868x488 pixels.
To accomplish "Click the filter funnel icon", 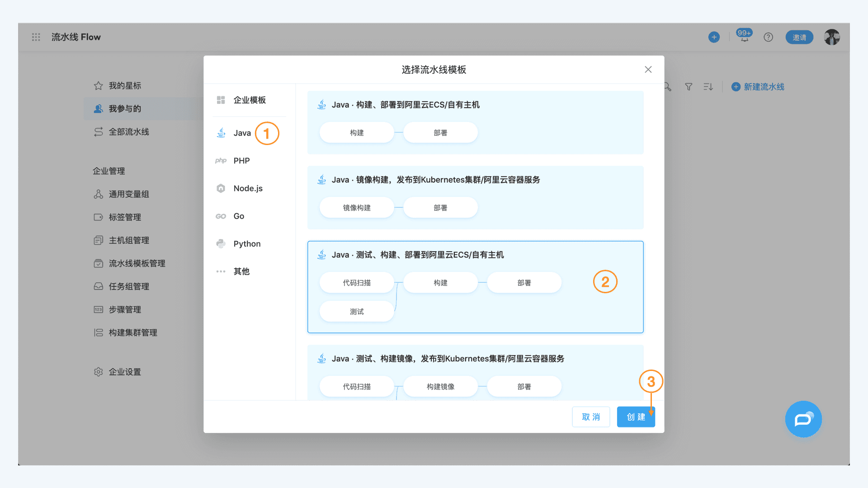I will (689, 87).
